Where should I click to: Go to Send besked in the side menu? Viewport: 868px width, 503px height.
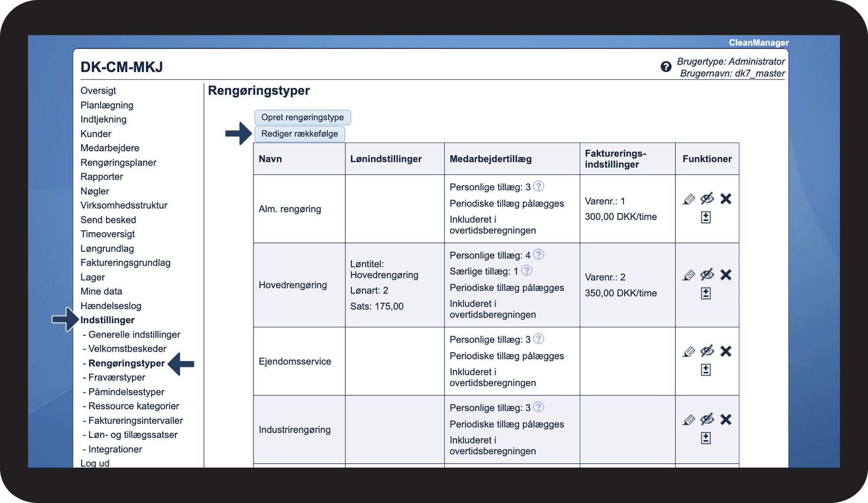(108, 220)
